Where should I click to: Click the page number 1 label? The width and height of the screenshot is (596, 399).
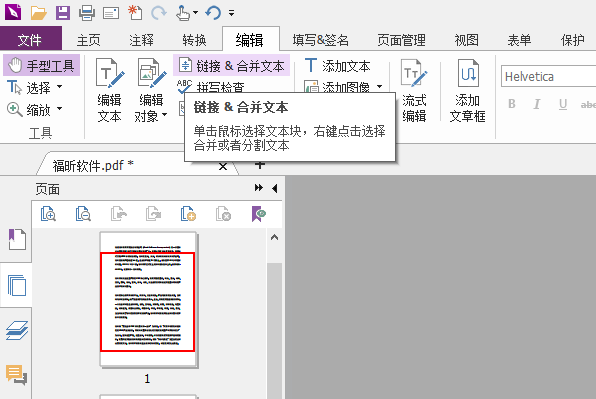point(147,378)
